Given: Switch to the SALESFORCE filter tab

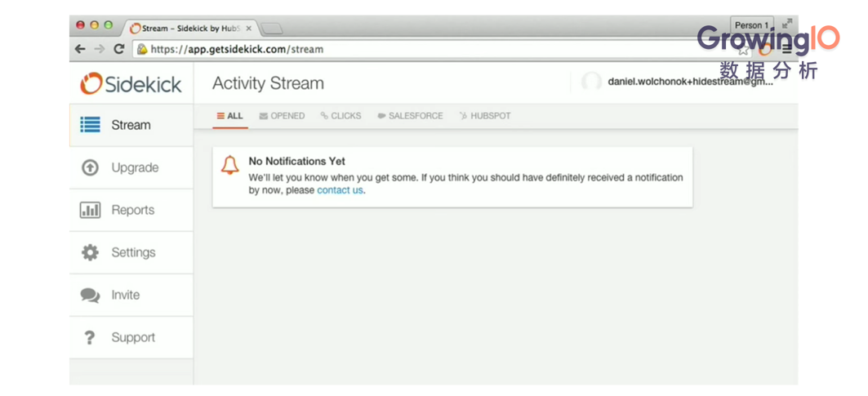Looking at the screenshot, I should pos(410,116).
